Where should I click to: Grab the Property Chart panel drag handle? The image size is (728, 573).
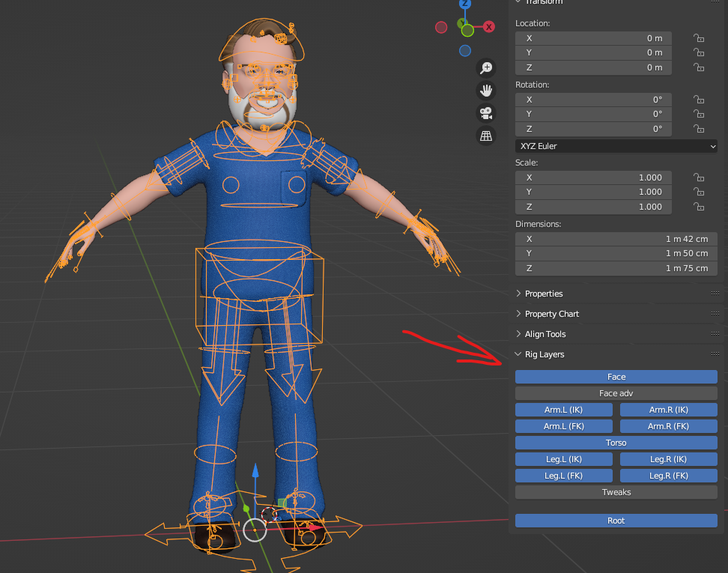pyautogui.click(x=715, y=313)
